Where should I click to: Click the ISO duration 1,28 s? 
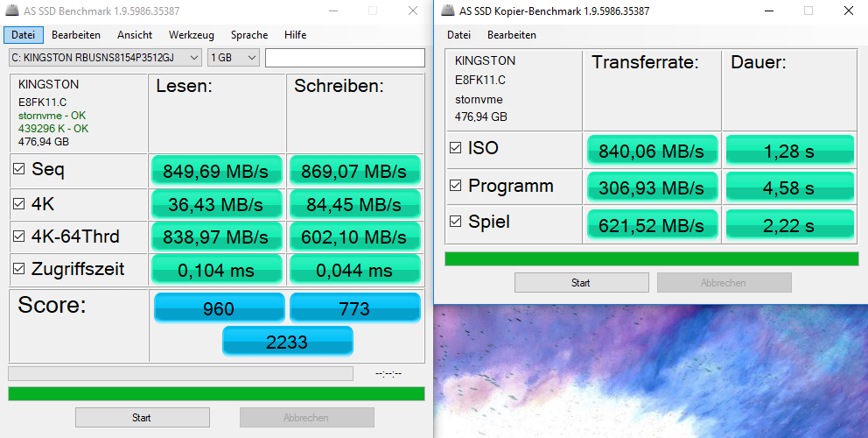(x=790, y=151)
